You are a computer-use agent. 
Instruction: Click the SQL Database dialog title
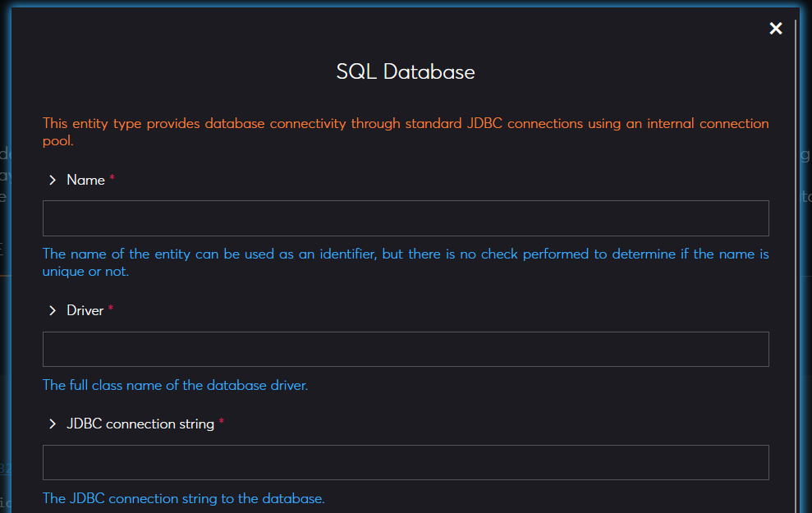pyautogui.click(x=406, y=71)
